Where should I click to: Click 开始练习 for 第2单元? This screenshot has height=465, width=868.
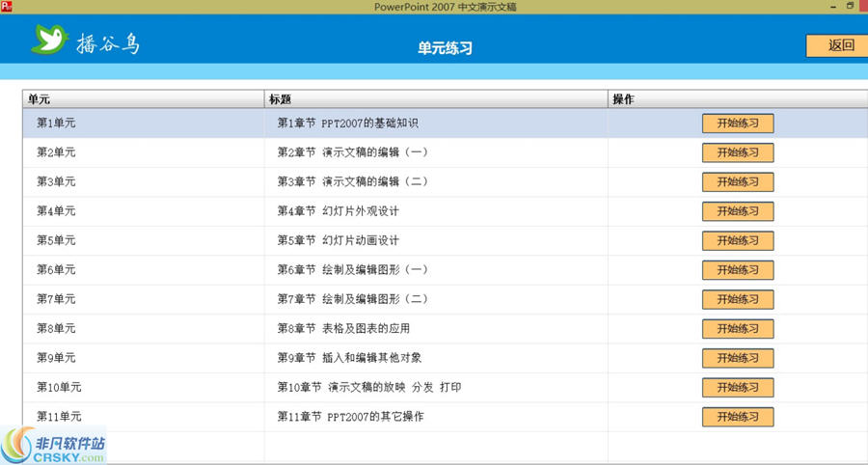coord(738,152)
